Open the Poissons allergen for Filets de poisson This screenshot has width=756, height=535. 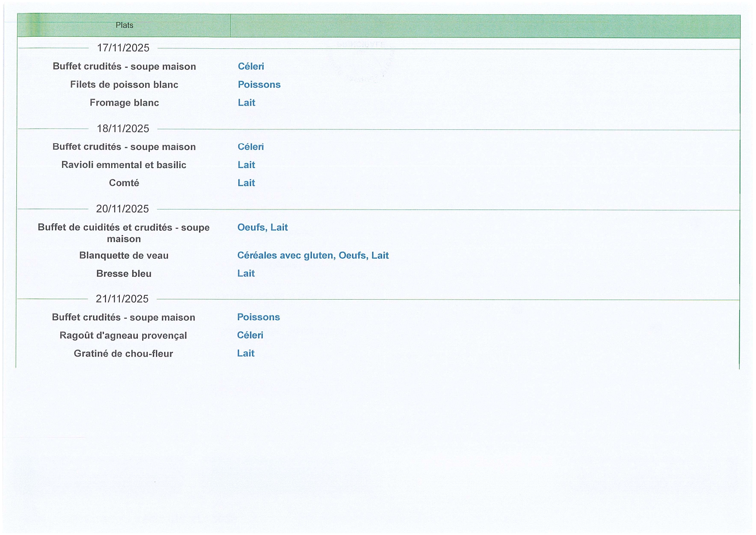259,84
